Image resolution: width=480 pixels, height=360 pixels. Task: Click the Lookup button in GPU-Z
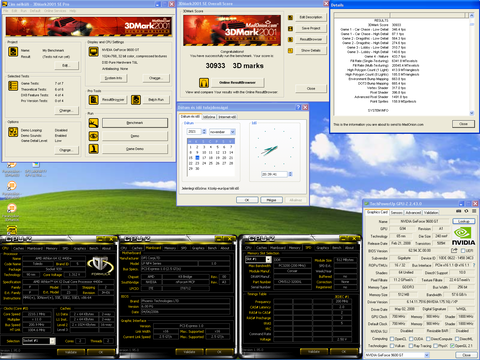point(464,221)
